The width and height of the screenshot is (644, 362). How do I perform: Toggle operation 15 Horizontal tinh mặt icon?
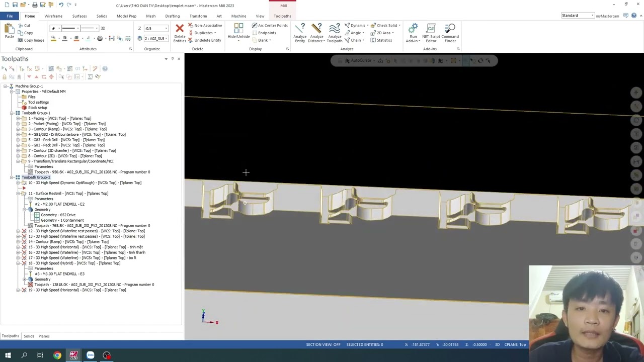pos(24,247)
